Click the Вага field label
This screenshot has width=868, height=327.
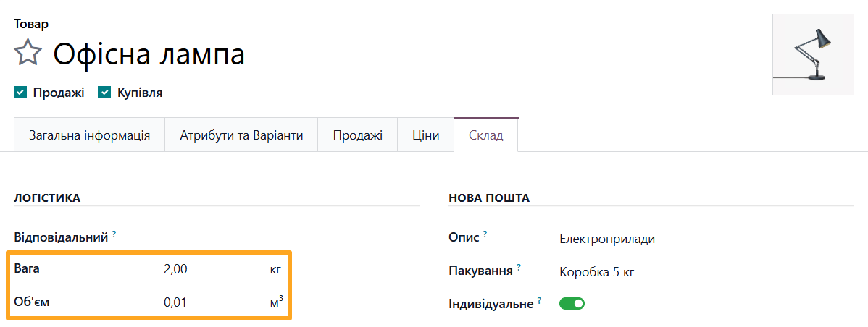tap(27, 269)
